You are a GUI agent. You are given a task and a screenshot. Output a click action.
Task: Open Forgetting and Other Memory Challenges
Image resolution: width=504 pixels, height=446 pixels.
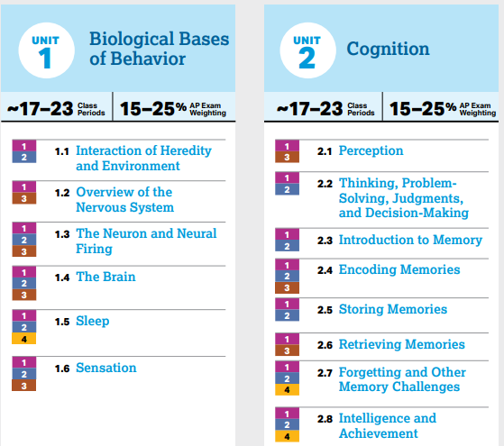pos(402,379)
